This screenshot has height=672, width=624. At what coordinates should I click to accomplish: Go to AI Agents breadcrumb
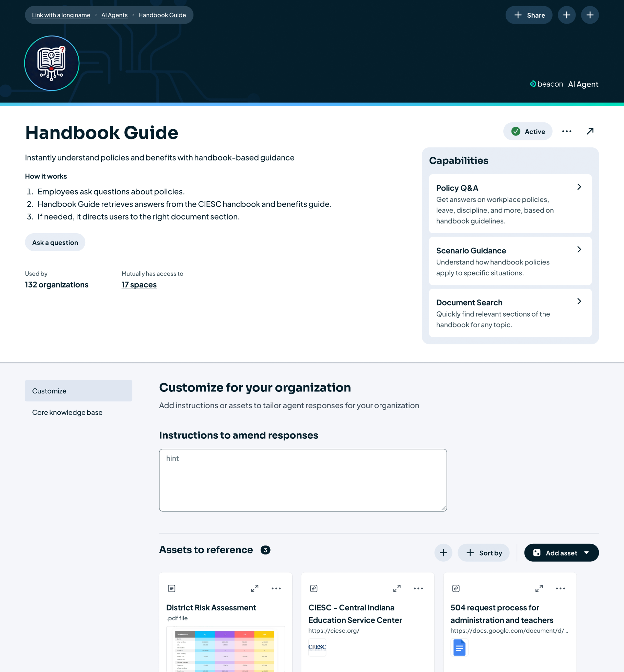[x=114, y=15]
